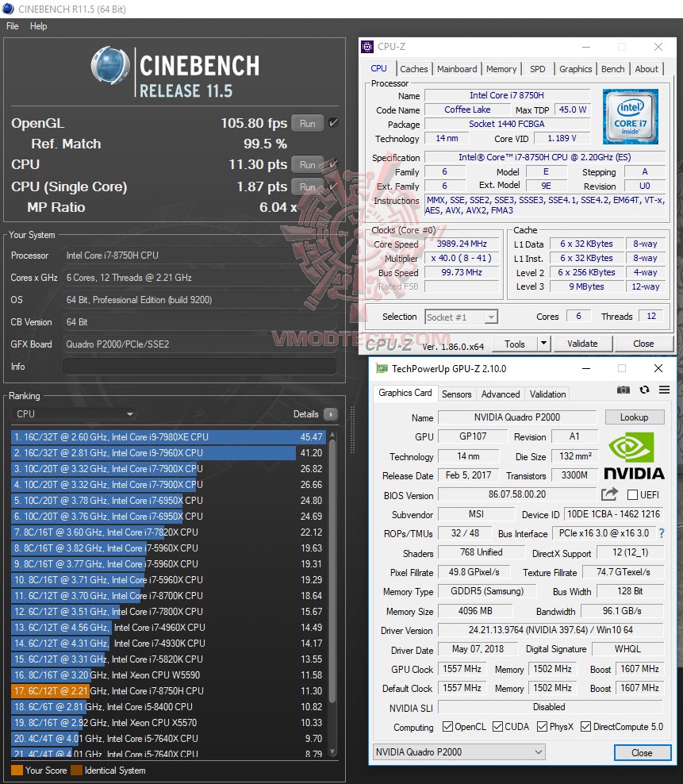683x784 pixels.
Task: Toggle the CPU test checkbox
Action: click(x=333, y=163)
